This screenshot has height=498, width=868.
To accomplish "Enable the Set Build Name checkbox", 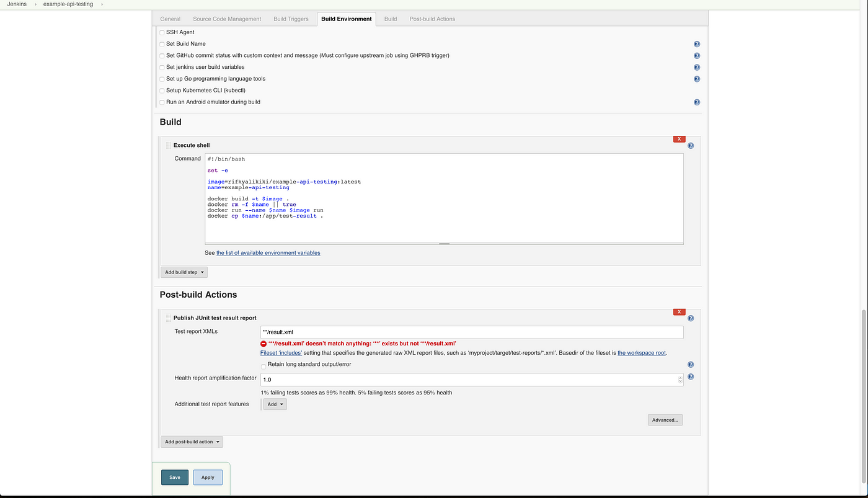I will click(x=162, y=44).
